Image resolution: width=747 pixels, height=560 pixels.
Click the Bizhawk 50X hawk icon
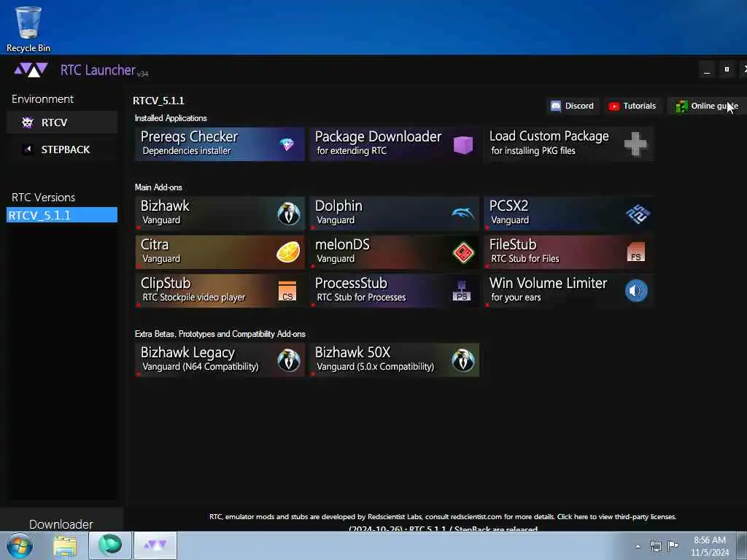pos(463,360)
